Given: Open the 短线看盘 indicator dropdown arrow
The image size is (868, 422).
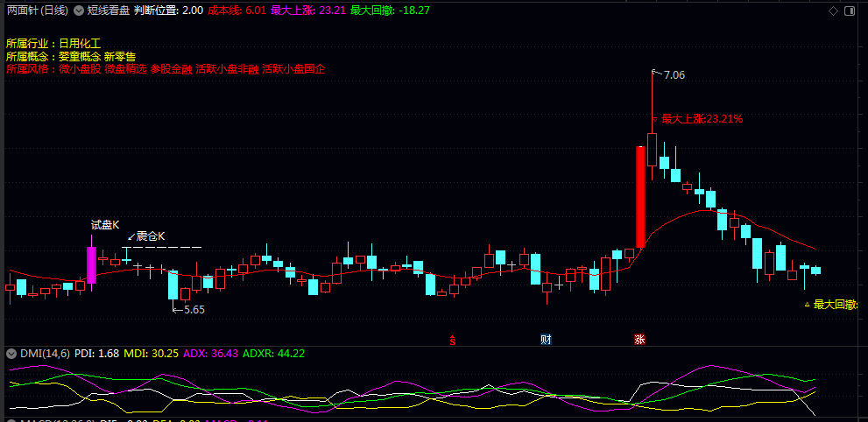Looking at the screenshot, I should point(79,10).
